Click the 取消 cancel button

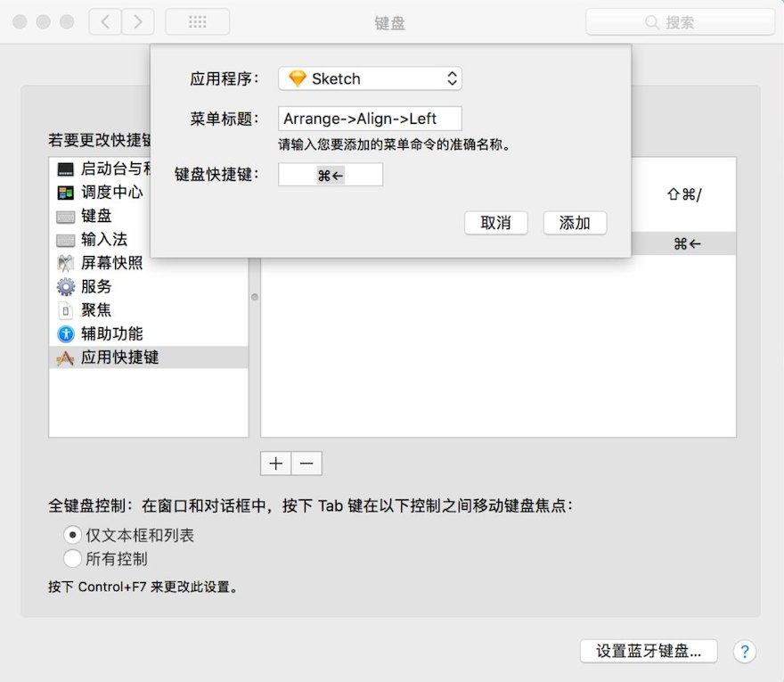coord(496,223)
